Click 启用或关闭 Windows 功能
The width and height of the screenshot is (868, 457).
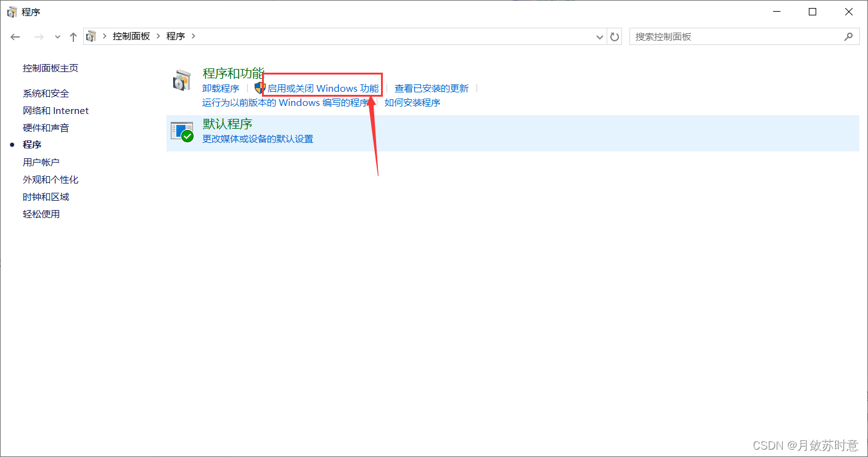[323, 89]
